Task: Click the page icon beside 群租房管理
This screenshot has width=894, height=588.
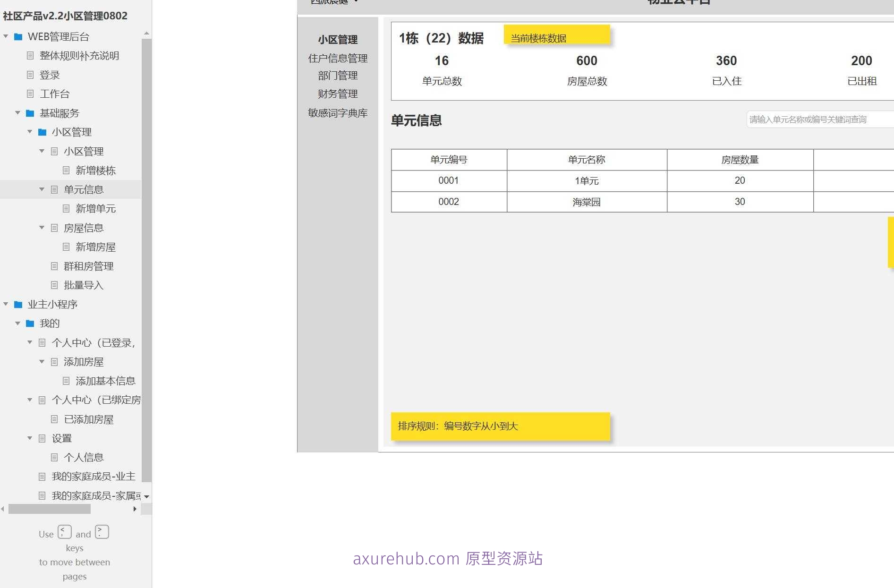Action: 54,266
